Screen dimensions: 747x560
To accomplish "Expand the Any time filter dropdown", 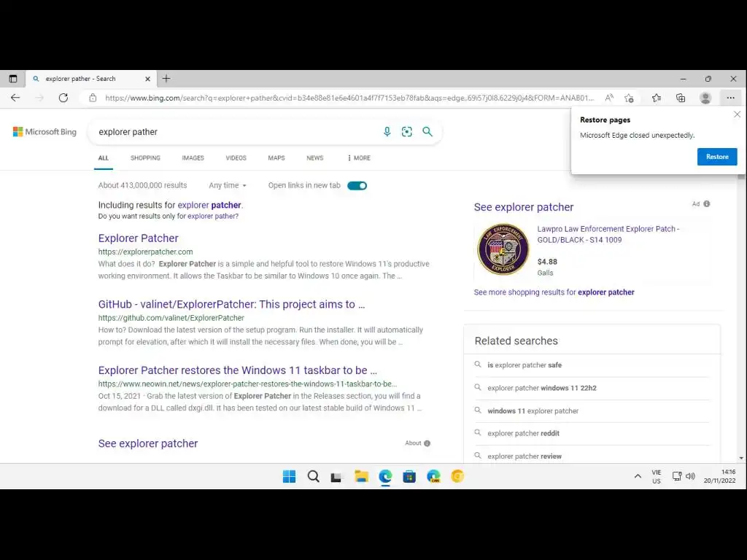I will [228, 185].
